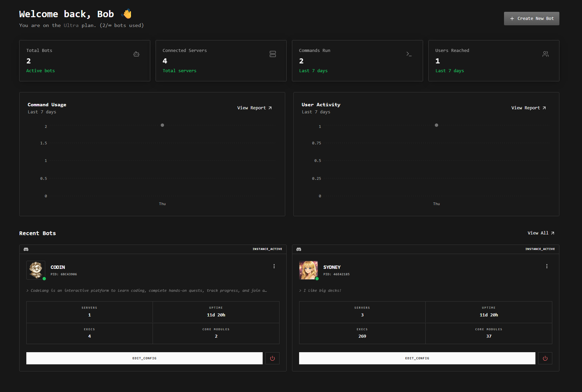The height and width of the screenshot is (392, 582).
Task: Click the Discord icon on CODIN's card header
Action: click(26, 249)
